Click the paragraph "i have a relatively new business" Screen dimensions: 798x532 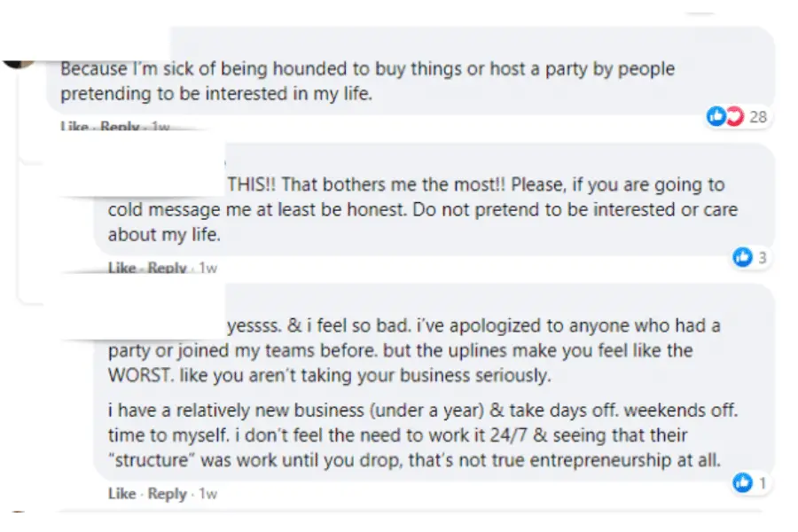[422, 435]
